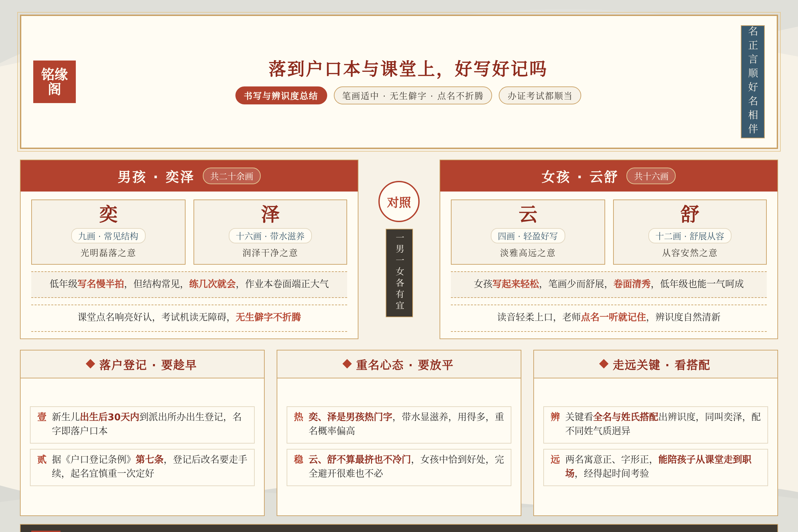Click the diamond icon beside 走远关键
This screenshot has height=532, width=798.
tap(603, 364)
